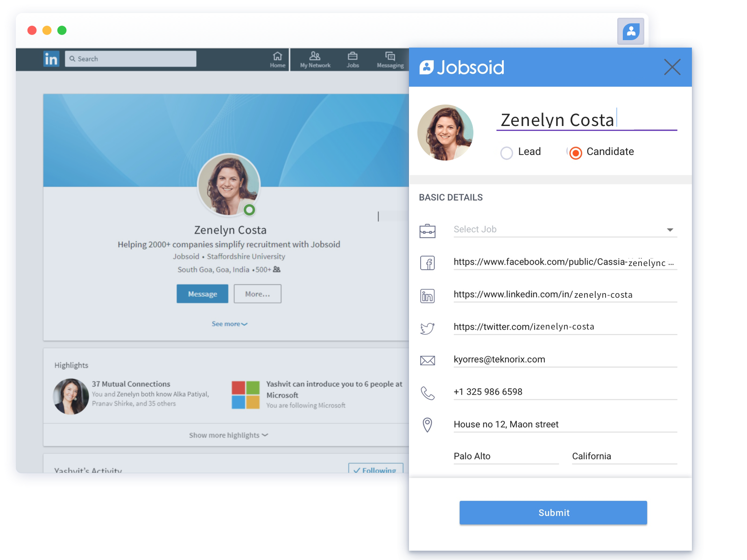Expand See more on profile card
This screenshot has width=747, height=560.
tap(229, 324)
